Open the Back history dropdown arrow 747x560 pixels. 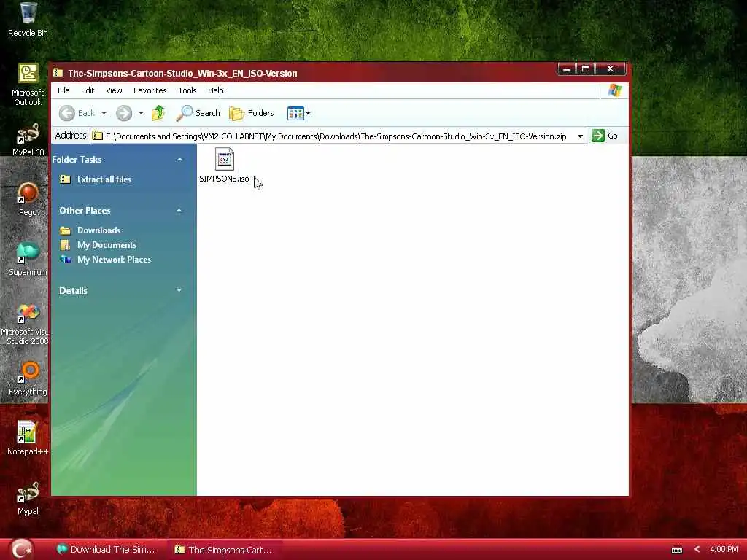pyautogui.click(x=104, y=113)
